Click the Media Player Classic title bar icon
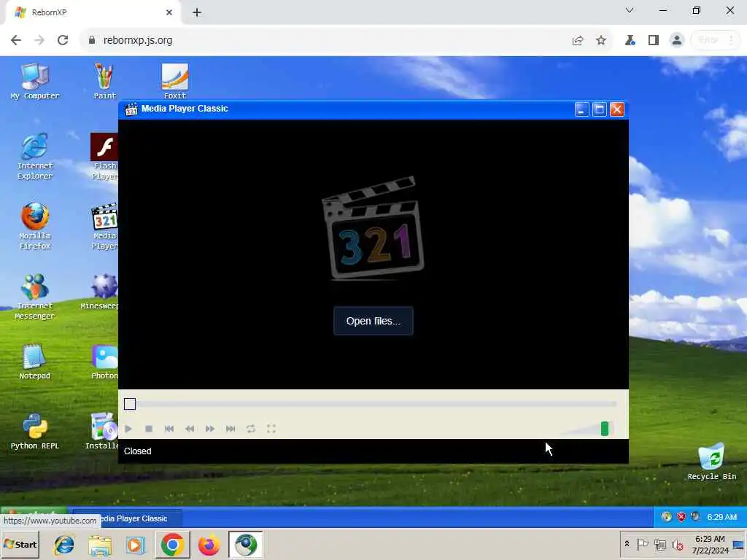 (x=131, y=109)
